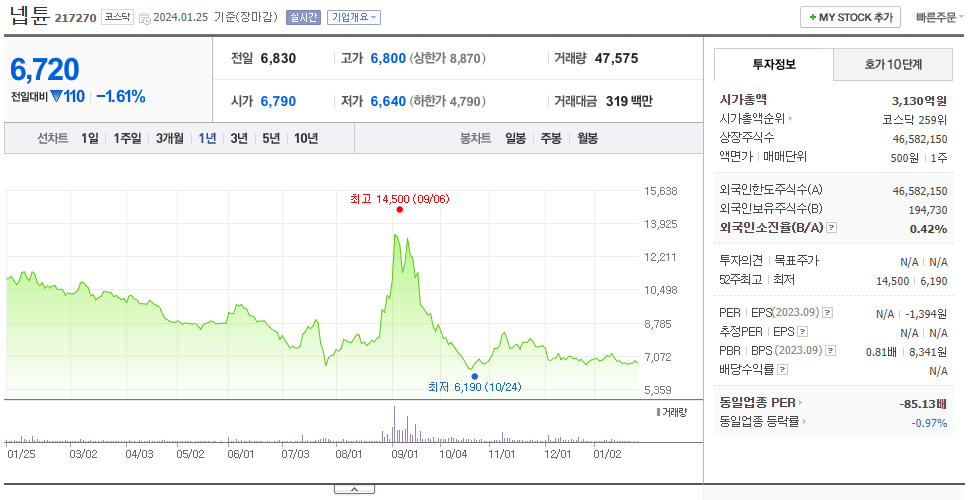Open help icon beside 외국인소진율(B/A)
This screenshot has height=500, width=968.
pos(832,228)
